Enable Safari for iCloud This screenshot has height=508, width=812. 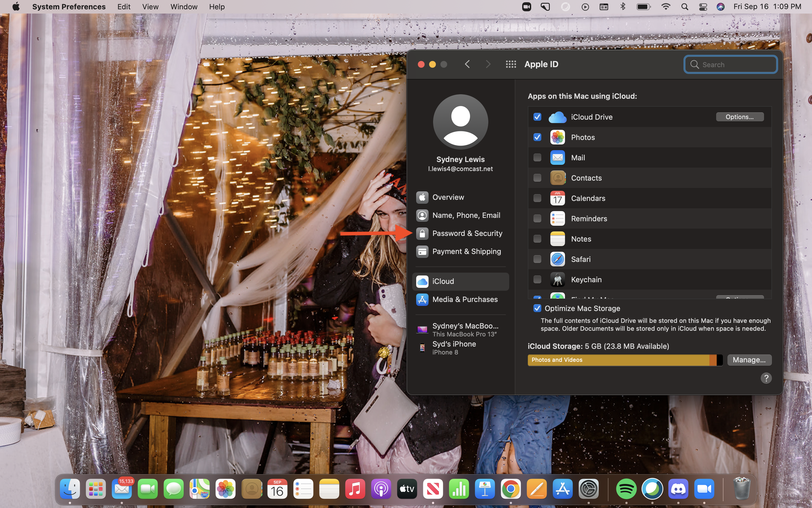coord(537,259)
